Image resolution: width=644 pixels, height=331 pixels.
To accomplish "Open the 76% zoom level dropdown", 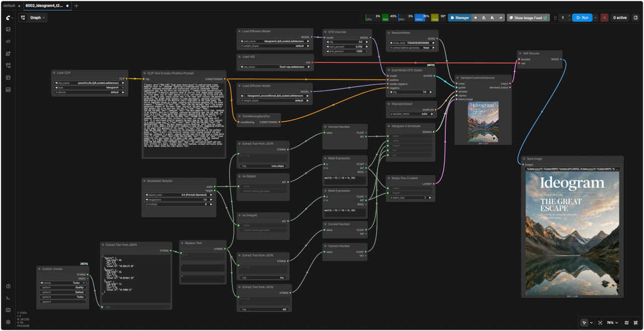I will [x=612, y=322].
